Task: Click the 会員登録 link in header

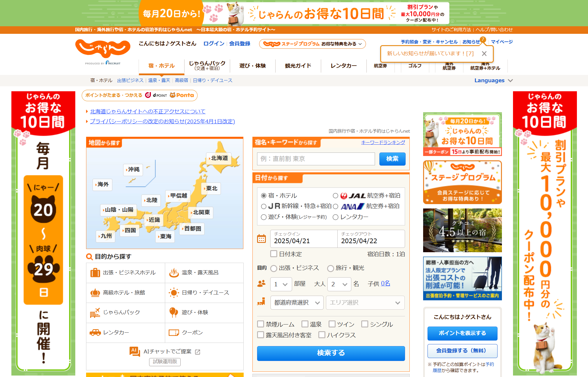Action: tap(240, 43)
